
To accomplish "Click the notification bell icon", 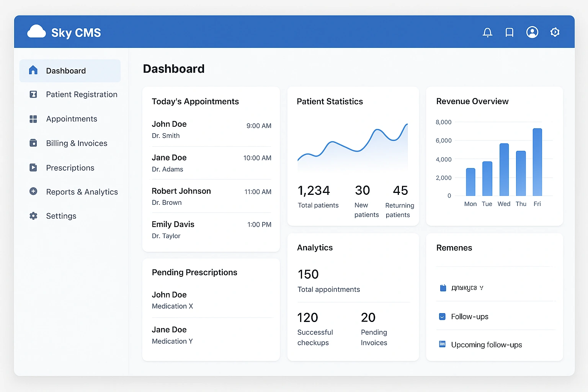I will 487,33.
